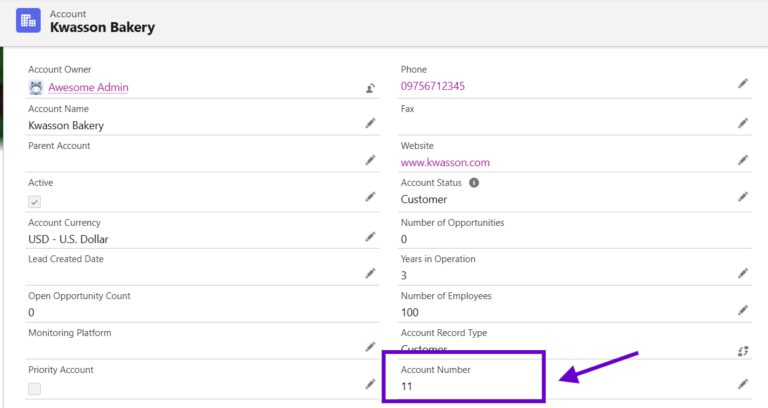Edit the Account Name field pencil
The width and height of the screenshot is (768, 408).
point(370,123)
